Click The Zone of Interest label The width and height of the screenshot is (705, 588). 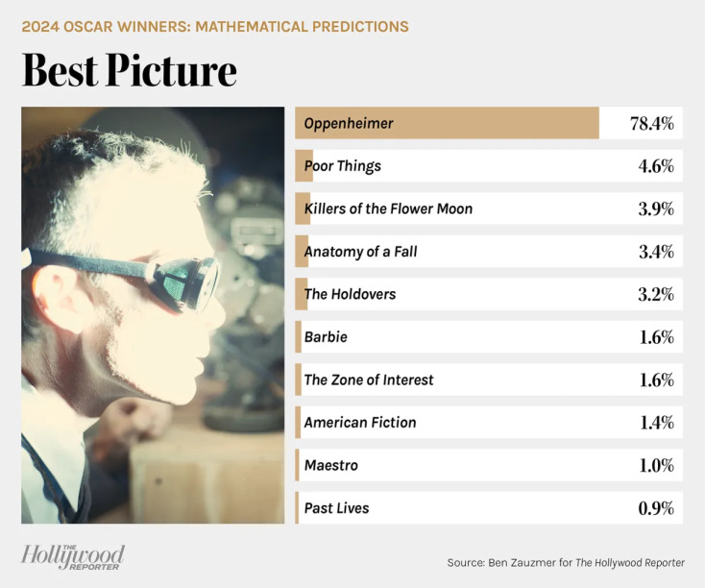[x=369, y=380]
